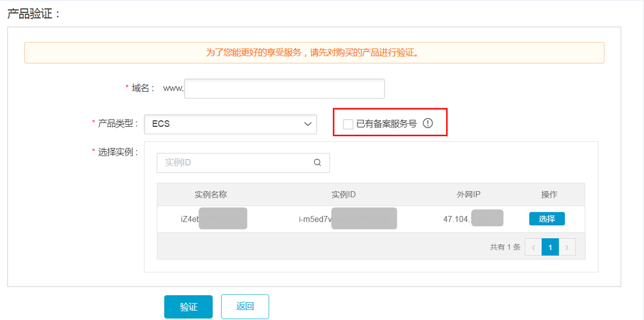644x320 pixels.
Task: Go to previous page using left arrow
Action: (533, 247)
